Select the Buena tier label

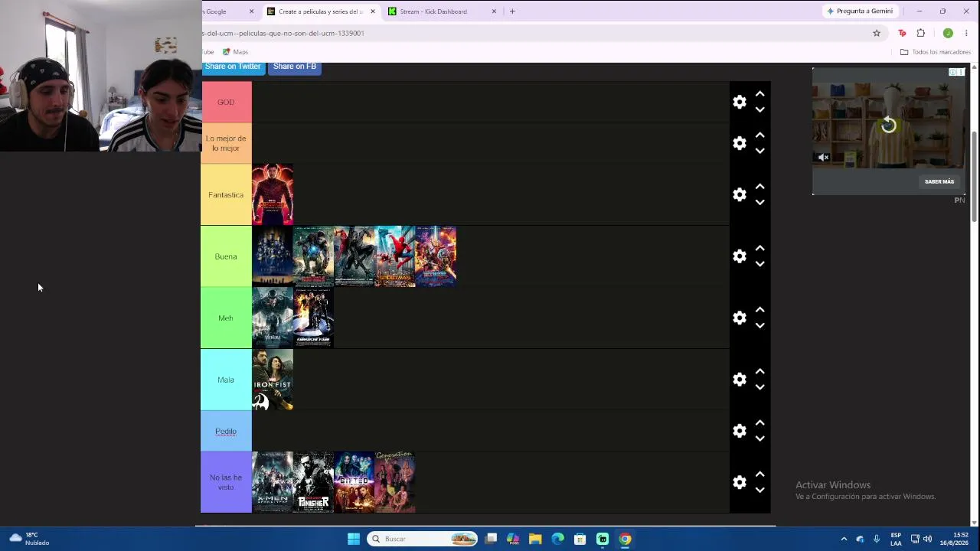click(x=226, y=256)
